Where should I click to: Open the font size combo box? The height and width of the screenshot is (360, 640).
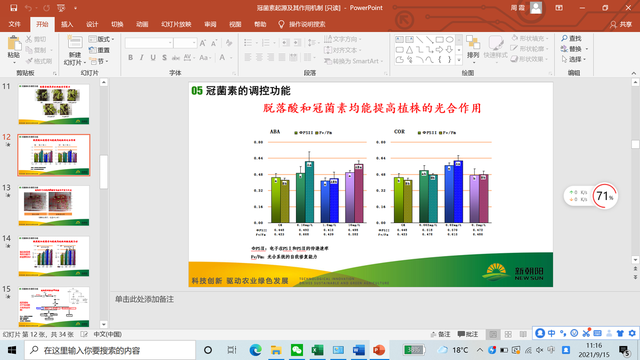click(x=185, y=43)
